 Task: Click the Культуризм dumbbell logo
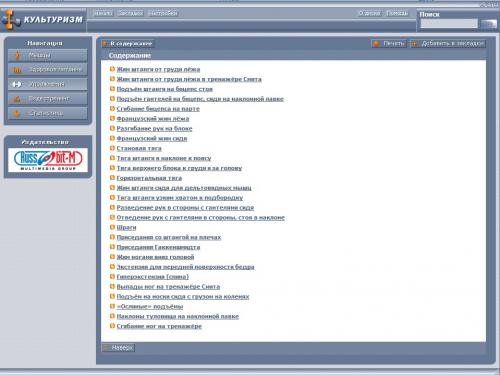(43, 19)
